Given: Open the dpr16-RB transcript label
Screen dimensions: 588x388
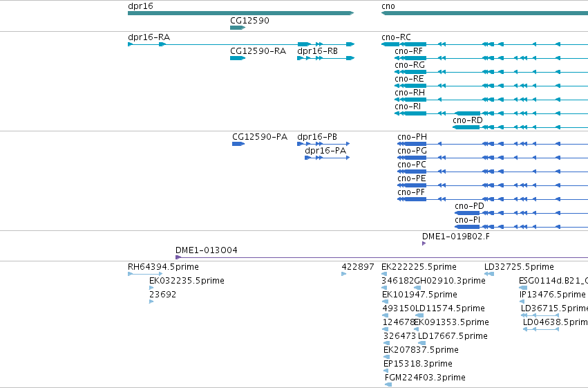Looking at the screenshot, I should click(x=317, y=51).
